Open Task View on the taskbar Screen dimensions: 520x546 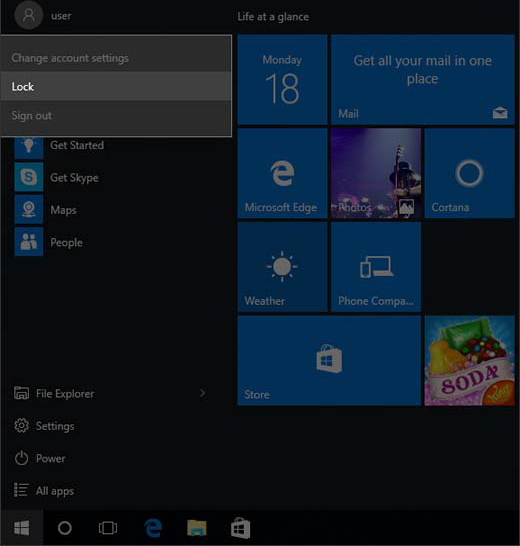108,528
